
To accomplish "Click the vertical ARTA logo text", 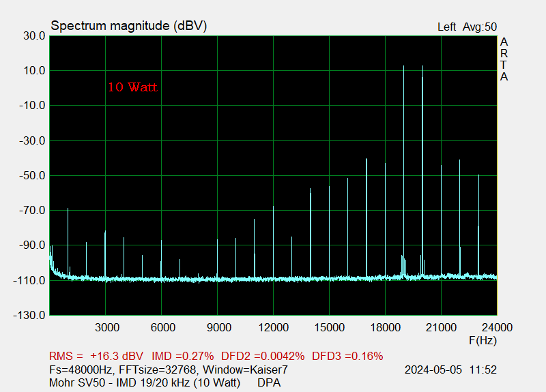I will coord(504,59).
